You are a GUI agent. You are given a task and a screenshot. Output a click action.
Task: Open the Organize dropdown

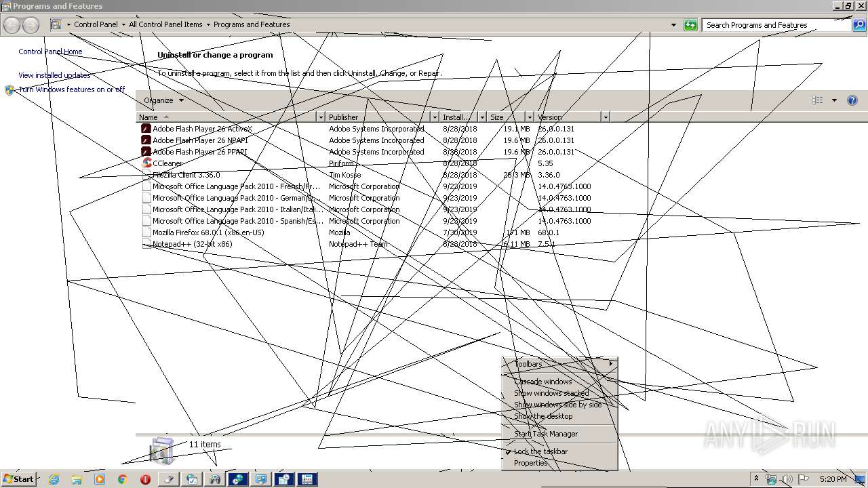point(163,100)
